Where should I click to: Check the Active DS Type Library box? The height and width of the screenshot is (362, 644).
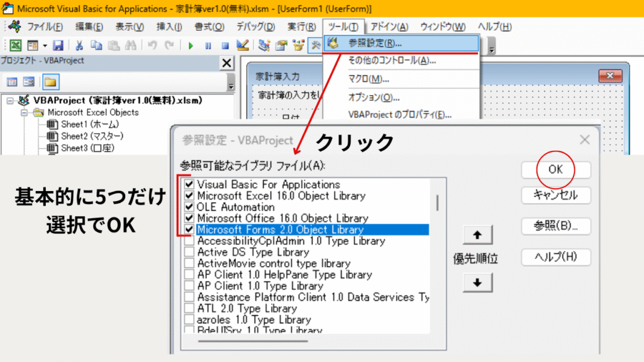(x=189, y=252)
